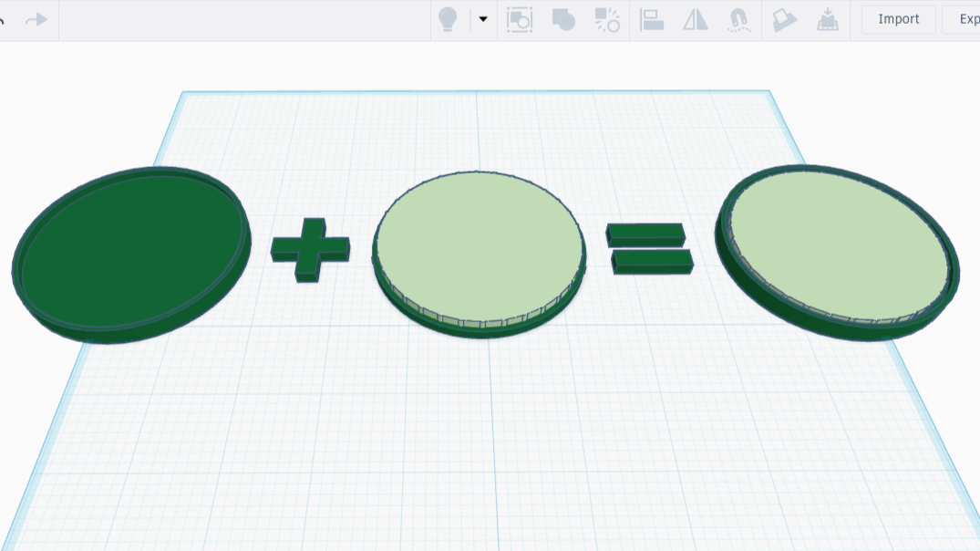
Task: Click the redo arrow icon
Action: click(x=36, y=20)
